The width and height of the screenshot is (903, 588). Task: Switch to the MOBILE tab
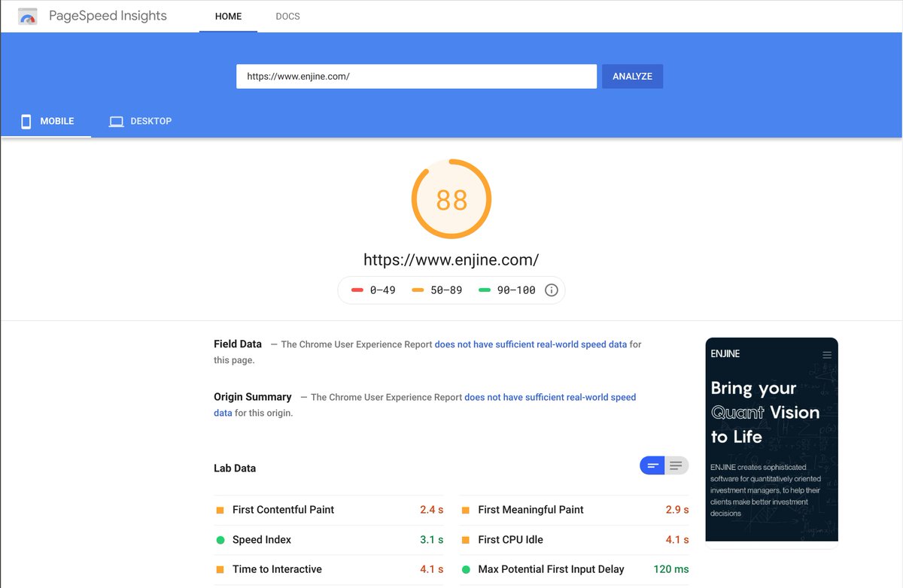tap(46, 121)
